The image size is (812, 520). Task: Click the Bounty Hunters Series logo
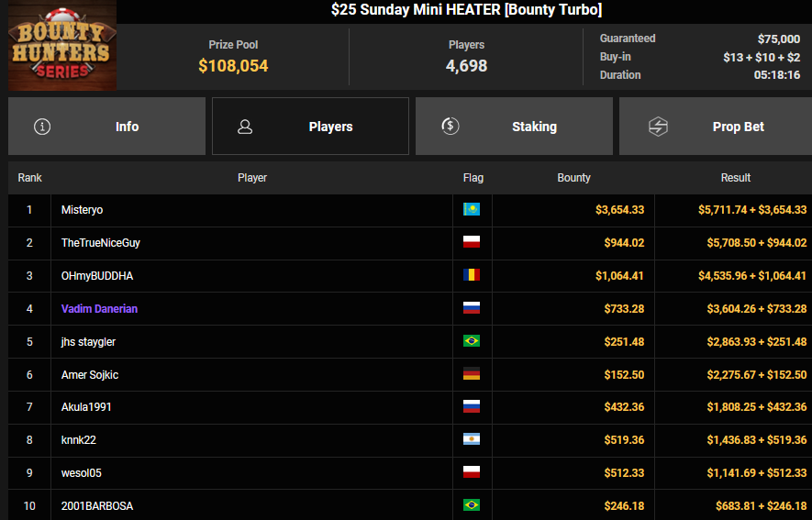[62, 46]
